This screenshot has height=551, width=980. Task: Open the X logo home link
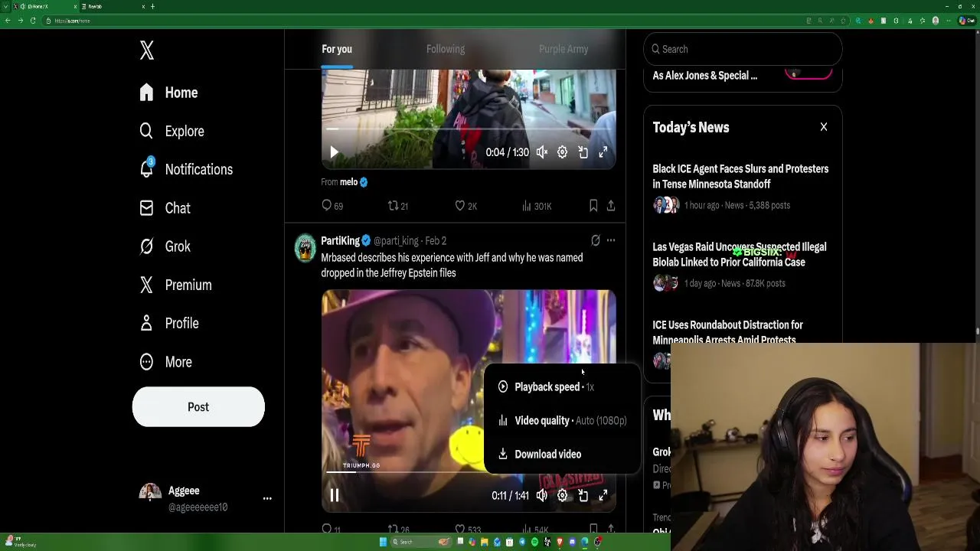147,51
